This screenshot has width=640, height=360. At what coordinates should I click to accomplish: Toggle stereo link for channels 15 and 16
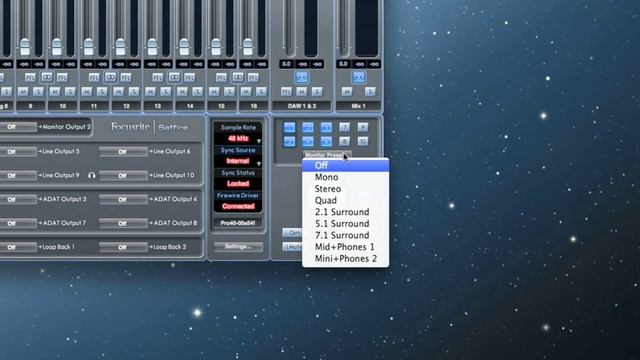[x=238, y=77]
